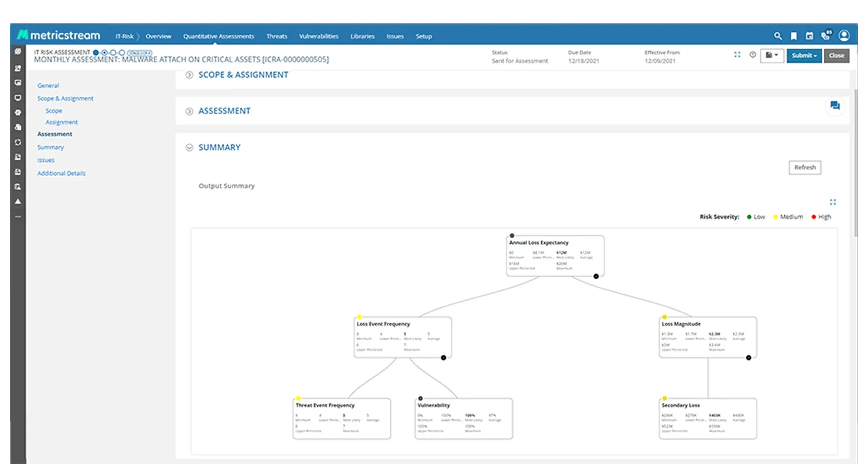Open the Setup menu

pos(424,36)
